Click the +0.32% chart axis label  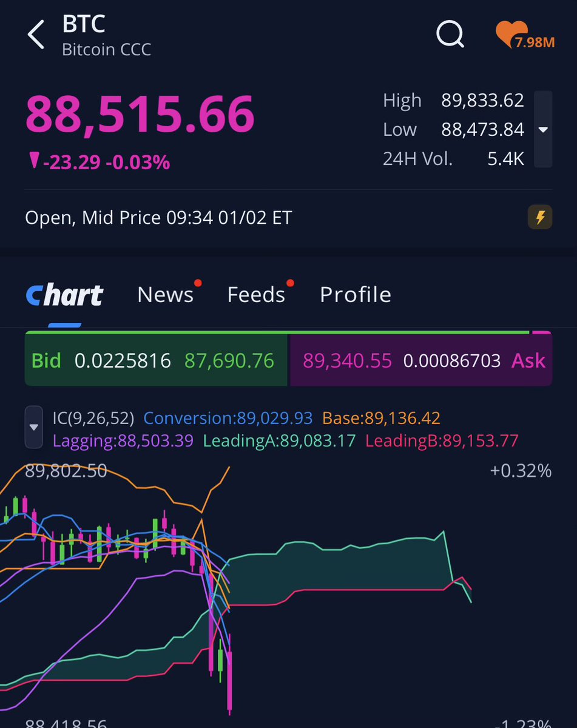tap(521, 471)
